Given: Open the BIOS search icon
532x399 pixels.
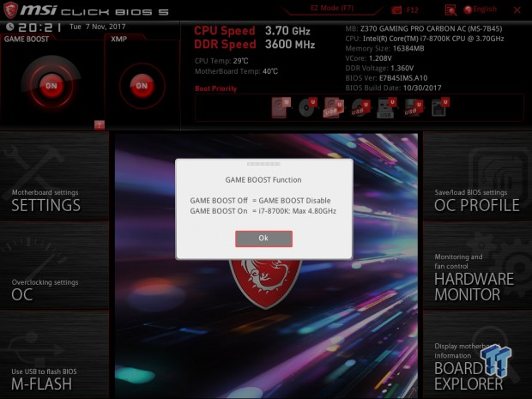Looking at the screenshot, I should click(450, 10).
